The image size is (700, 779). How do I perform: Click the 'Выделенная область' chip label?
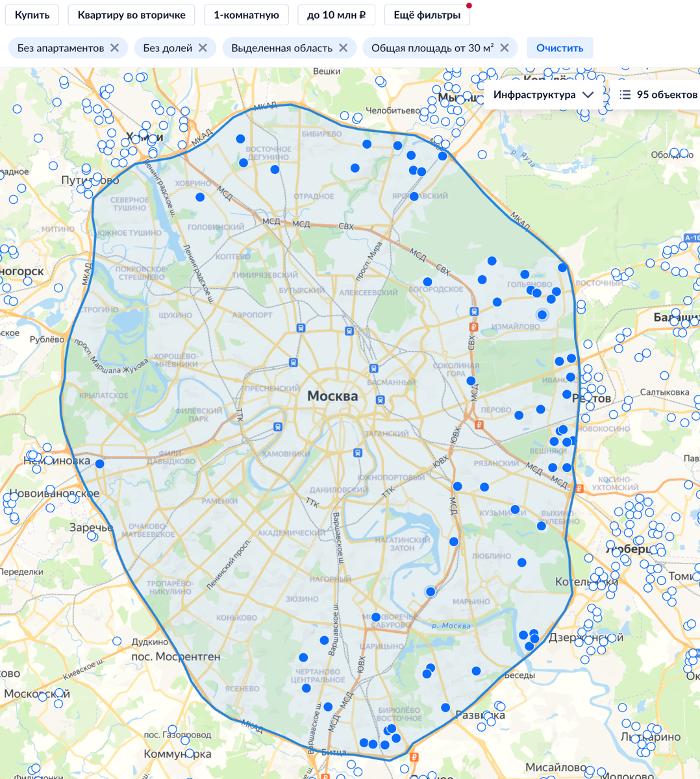(282, 48)
